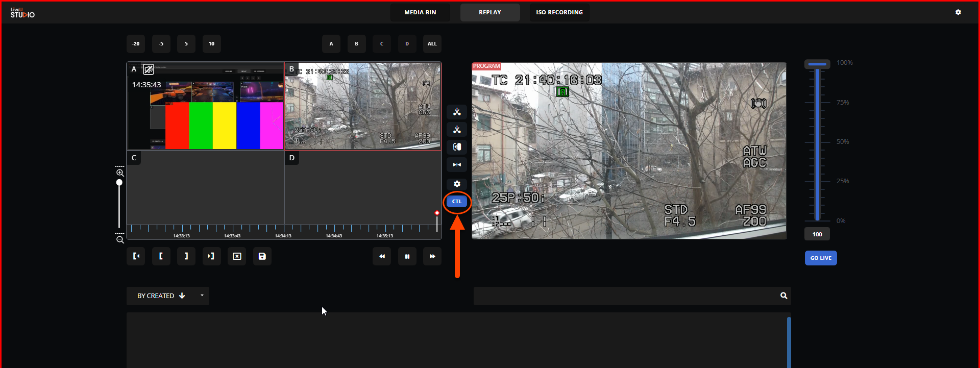Set the mark-in left bracket point
This screenshot has width=980, height=368.
[x=161, y=256]
